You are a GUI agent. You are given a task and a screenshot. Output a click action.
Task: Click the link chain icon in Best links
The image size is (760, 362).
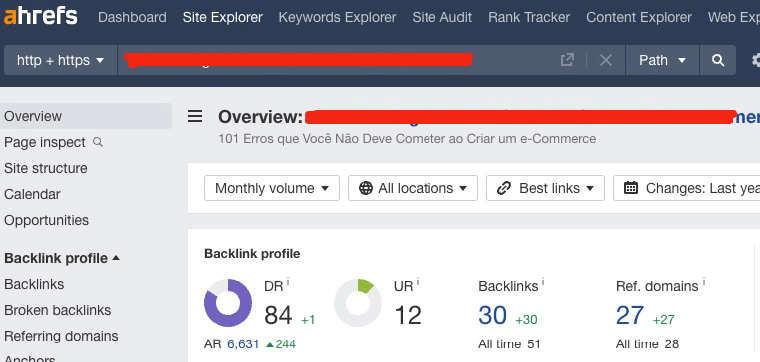pos(505,188)
